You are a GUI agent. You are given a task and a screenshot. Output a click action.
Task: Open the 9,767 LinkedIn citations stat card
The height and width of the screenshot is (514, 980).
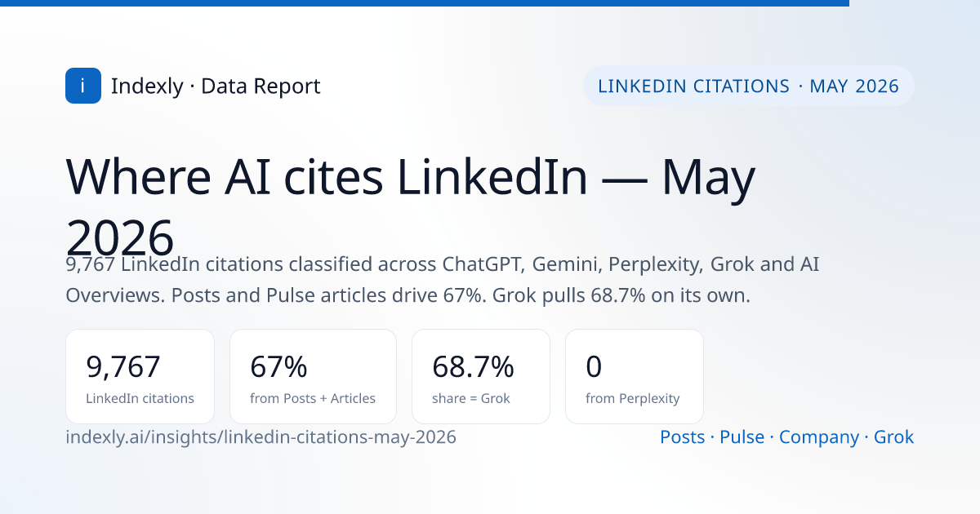tap(140, 376)
